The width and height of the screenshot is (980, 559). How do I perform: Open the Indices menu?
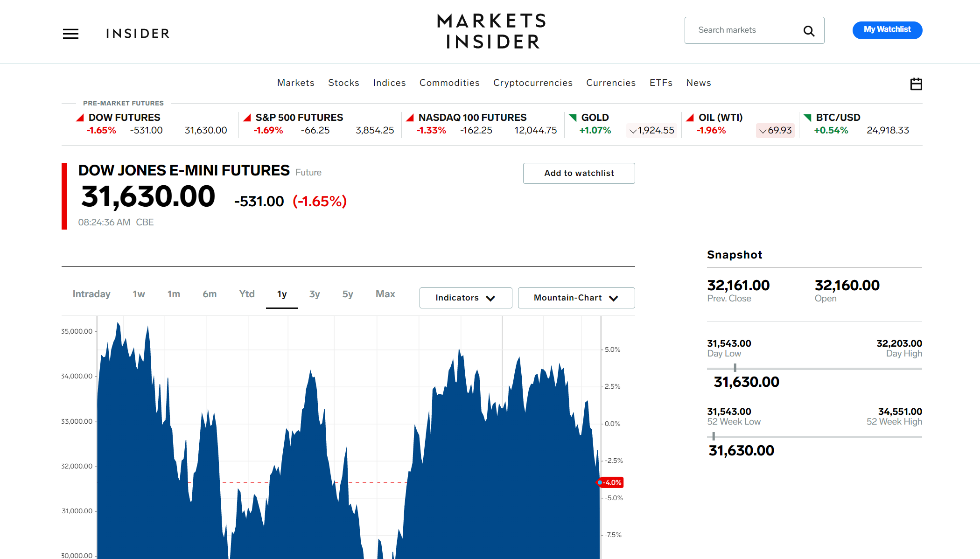tap(389, 83)
